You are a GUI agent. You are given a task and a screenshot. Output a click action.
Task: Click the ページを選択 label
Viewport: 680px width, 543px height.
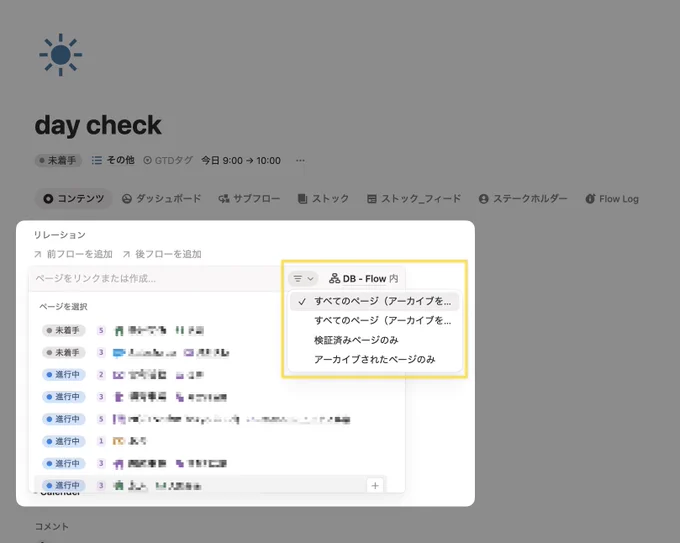pos(63,307)
